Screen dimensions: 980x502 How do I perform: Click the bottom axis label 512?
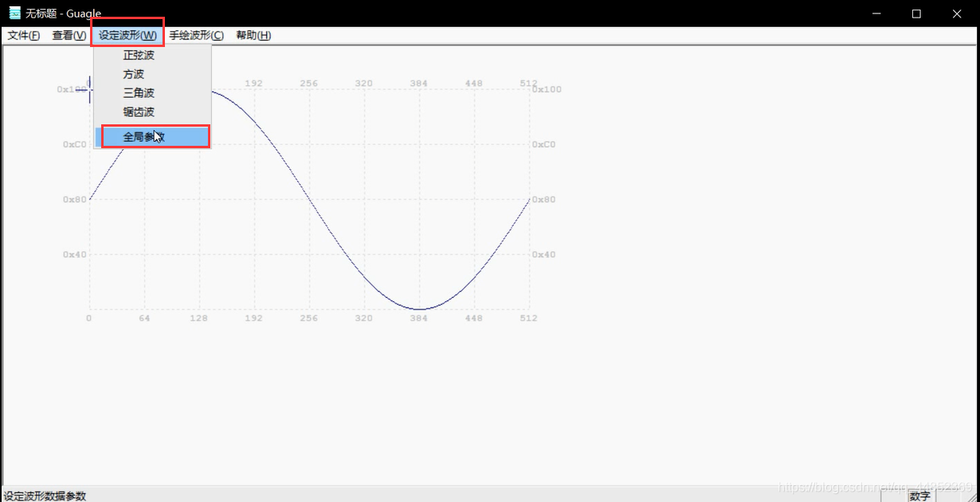pos(528,318)
